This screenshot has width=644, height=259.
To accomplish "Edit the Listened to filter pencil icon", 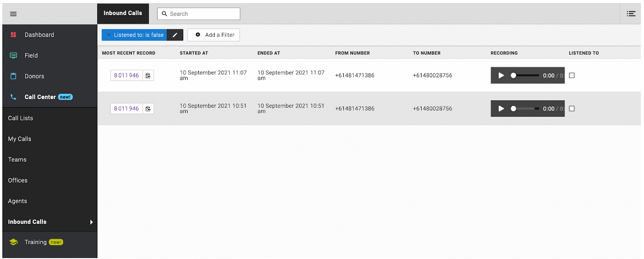I will pos(175,35).
